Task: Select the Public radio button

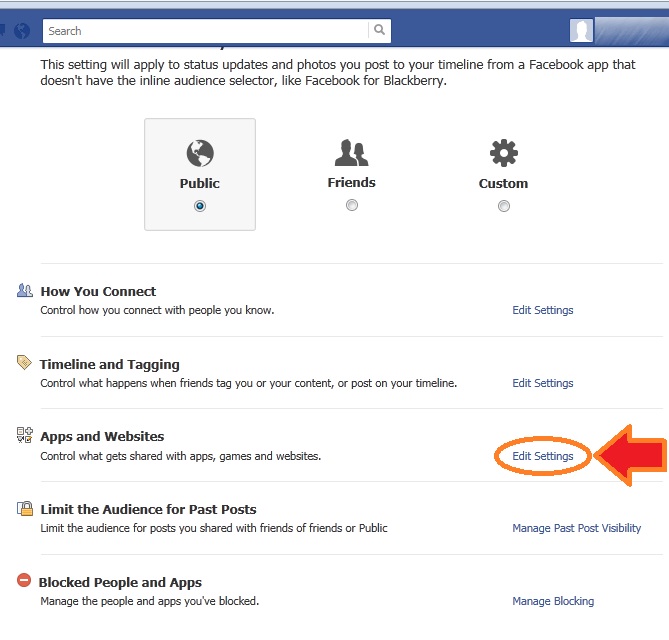Action: (200, 206)
